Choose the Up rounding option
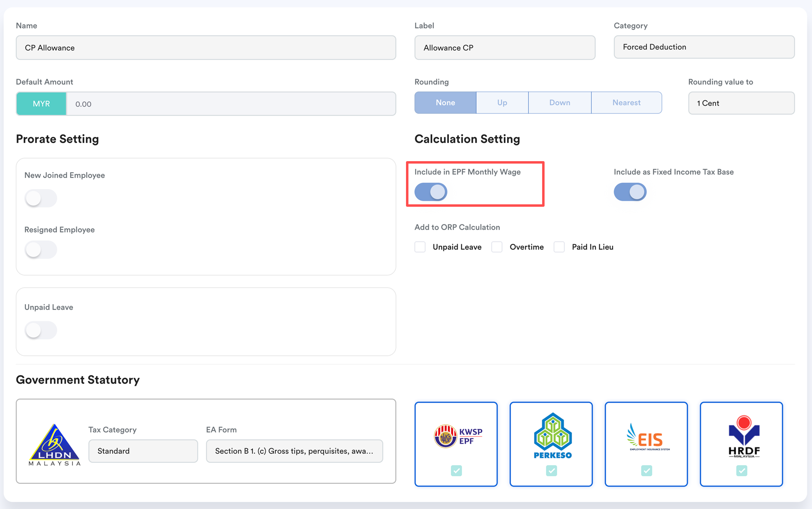 502,103
